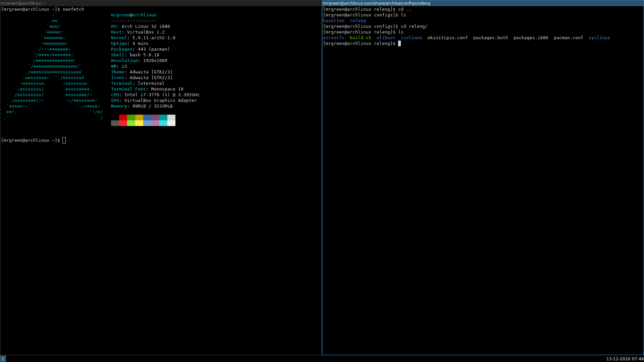Click the CPU line Intel i7-3770
644x362 pixels.
tap(155, 95)
